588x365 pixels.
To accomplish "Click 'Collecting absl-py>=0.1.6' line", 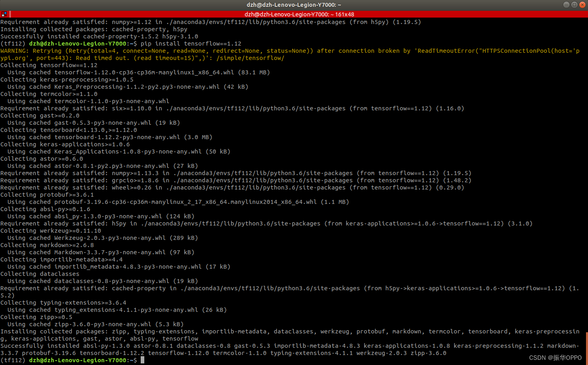I will [45, 209].
